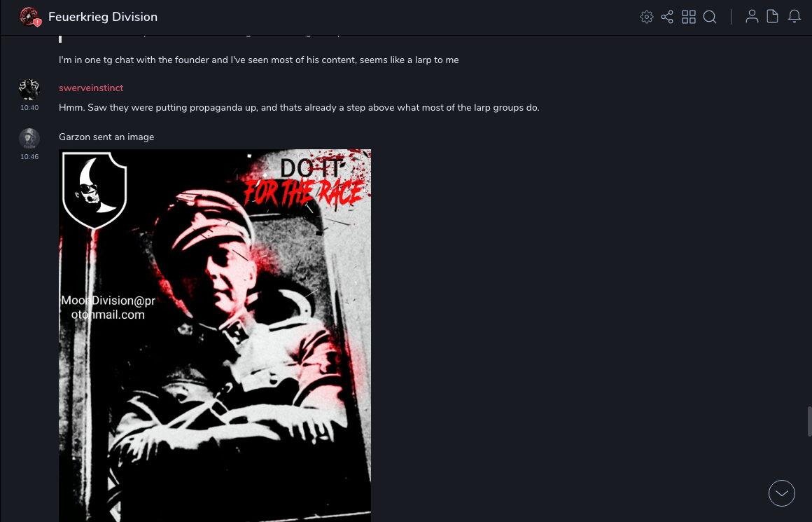Click the channel avatar beside the title

point(29,17)
